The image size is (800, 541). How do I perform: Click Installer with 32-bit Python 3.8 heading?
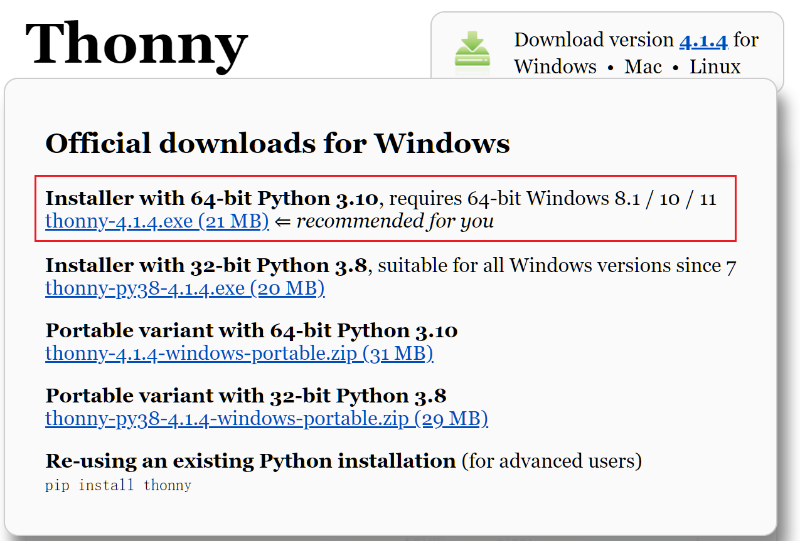206,266
